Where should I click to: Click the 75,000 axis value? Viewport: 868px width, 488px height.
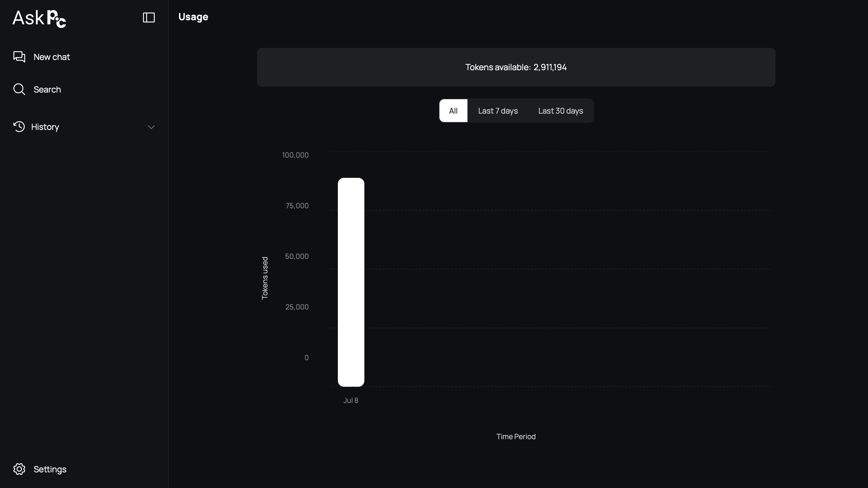tap(297, 206)
